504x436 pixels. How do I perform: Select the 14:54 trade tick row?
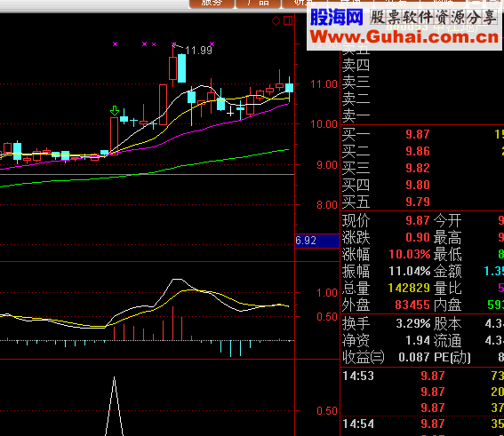click(422, 424)
